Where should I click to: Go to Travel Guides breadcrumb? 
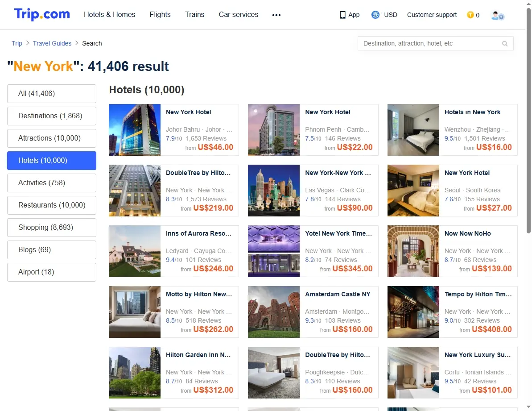[52, 43]
